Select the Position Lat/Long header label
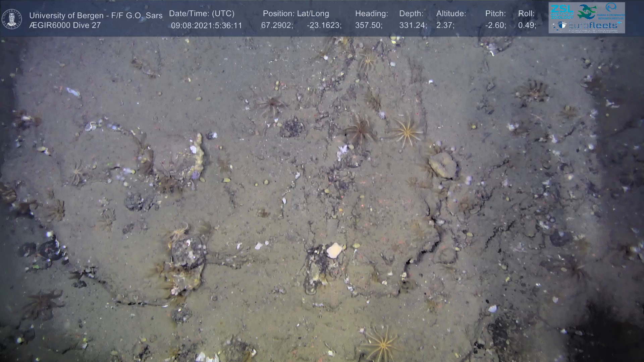Viewport: 644px width, 362px height. 296,14
